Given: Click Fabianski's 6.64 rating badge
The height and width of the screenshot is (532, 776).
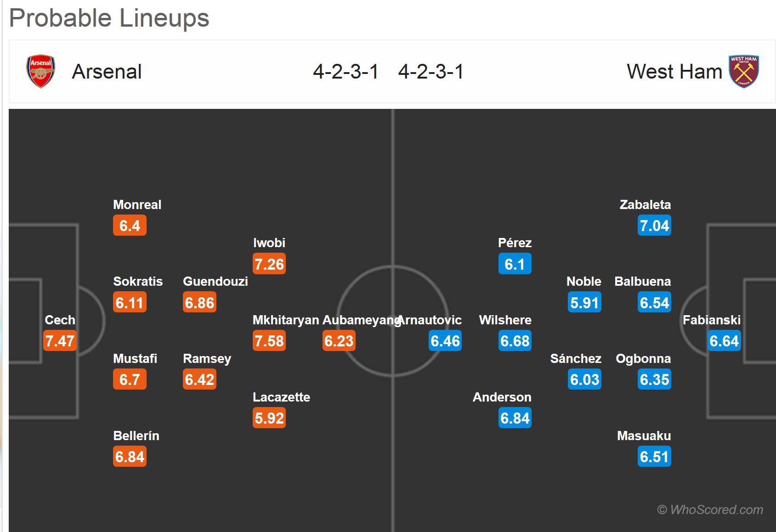Looking at the screenshot, I should click(x=724, y=341).
